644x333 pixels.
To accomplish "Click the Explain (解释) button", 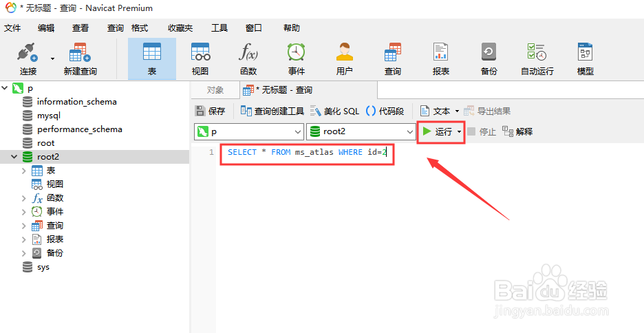I will [x=517, y=132].
